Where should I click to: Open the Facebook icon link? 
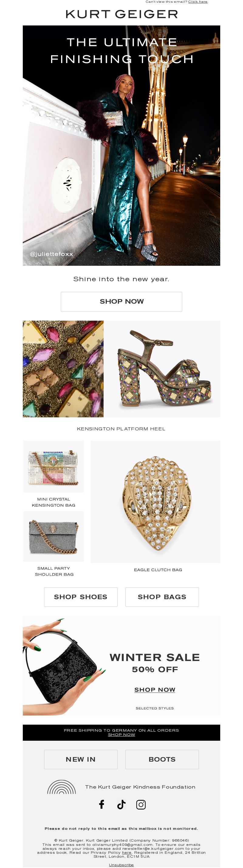click(101, 804)
